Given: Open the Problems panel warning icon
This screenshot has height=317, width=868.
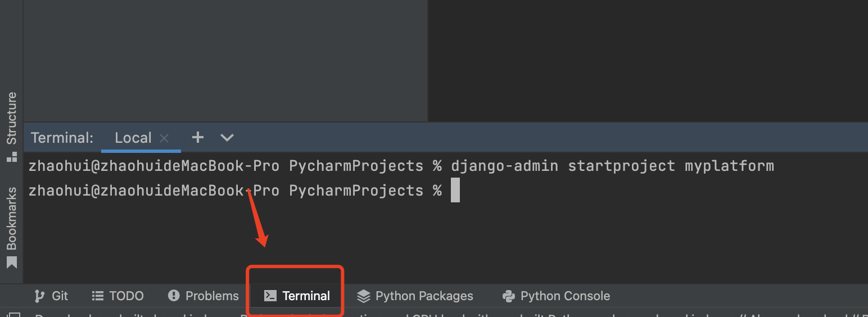Looking at the screenshot, I should click(174, 296).
